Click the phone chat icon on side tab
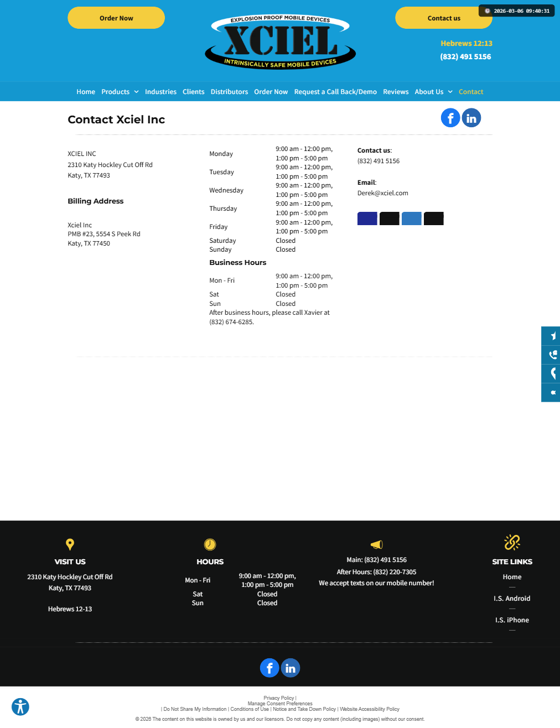 coord(552,355)
